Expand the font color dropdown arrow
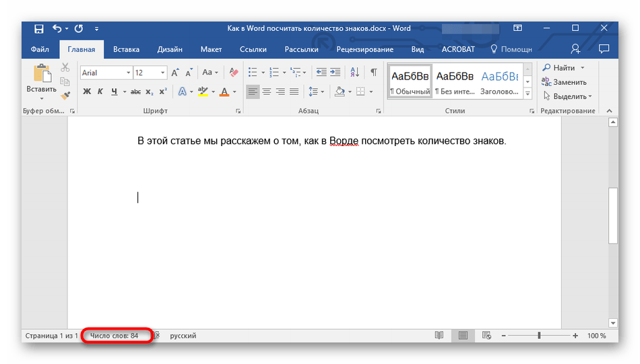The image size is (640, 364). [234, 92]
